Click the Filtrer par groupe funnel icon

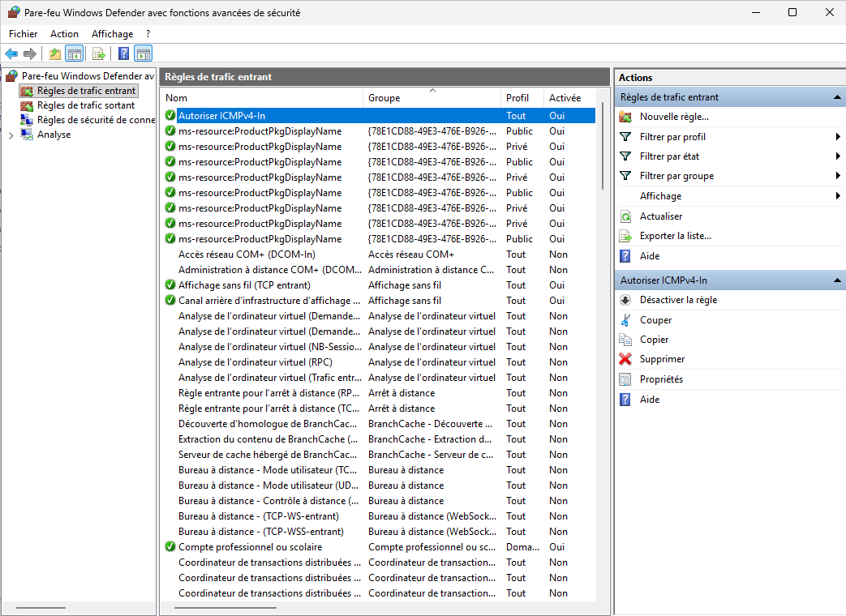625,176
